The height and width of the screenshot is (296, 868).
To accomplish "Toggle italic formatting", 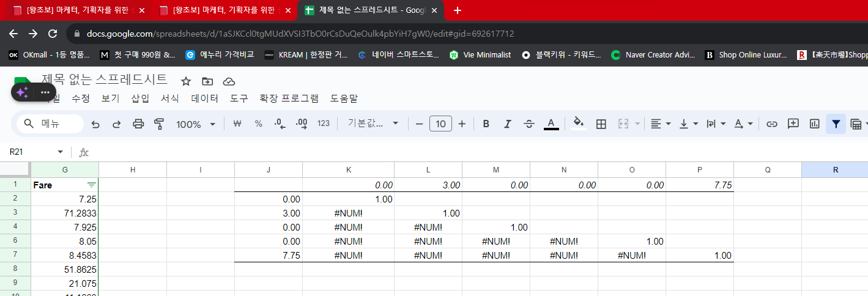I will coord(507,124).
